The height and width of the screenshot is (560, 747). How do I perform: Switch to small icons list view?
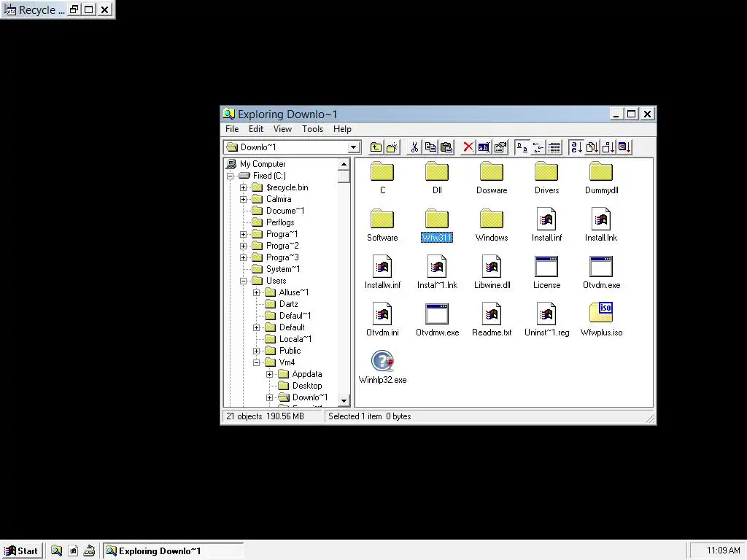(x=538, y=147)
